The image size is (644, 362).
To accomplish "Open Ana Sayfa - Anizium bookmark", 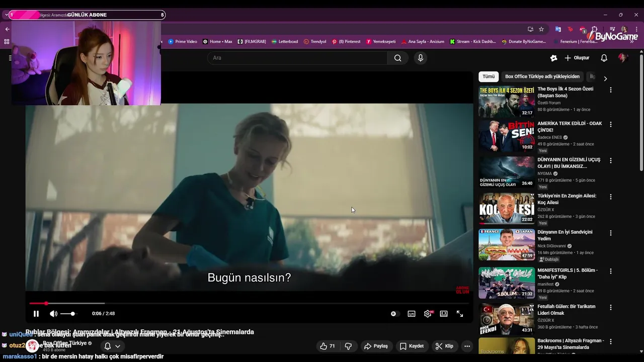I will pos(423,42).
